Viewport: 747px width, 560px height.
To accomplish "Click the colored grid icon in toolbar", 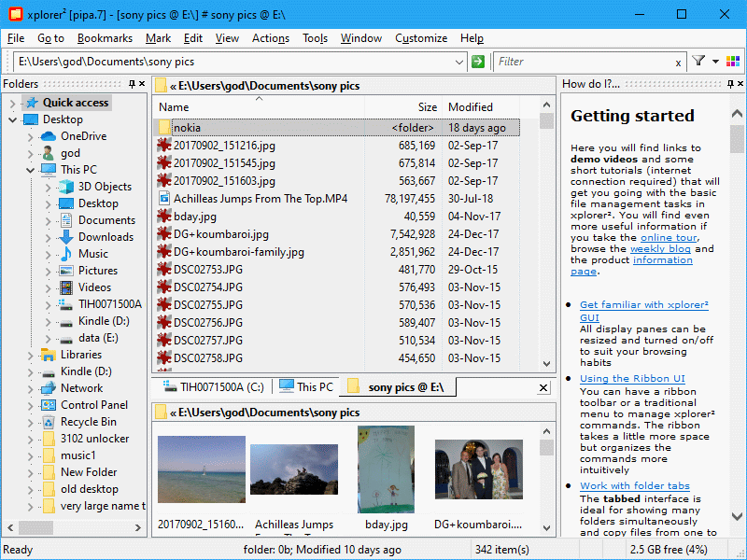I will (733, 62).
